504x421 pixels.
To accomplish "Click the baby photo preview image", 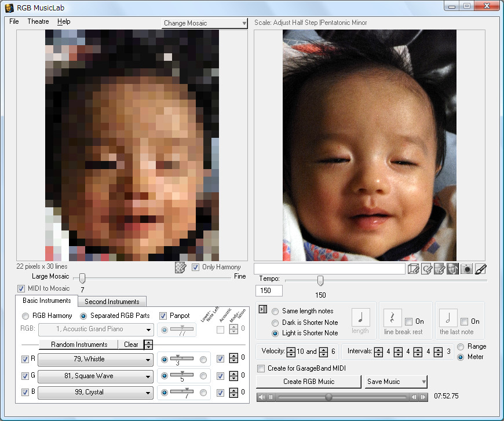I will click(x=370, y=145).
